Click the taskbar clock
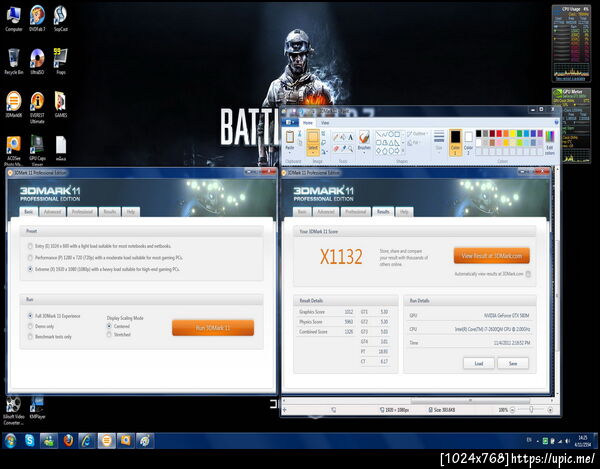This screenshot has width=600, height=469. 582,441
